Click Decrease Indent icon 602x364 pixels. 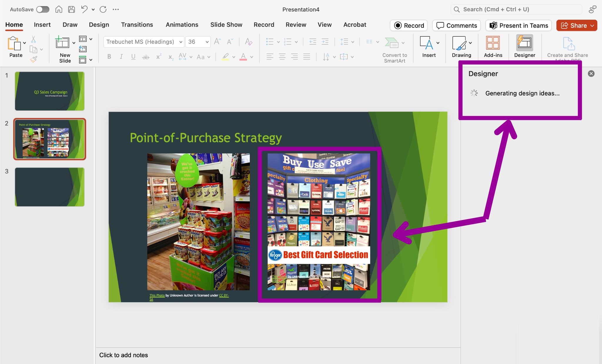(313, 42)
